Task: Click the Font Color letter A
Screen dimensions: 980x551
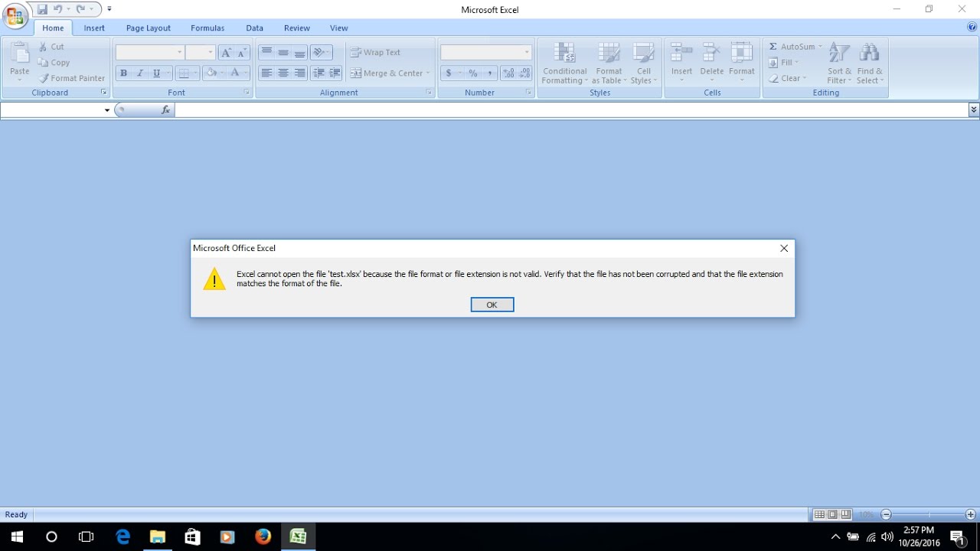Action: click(235, 73)
